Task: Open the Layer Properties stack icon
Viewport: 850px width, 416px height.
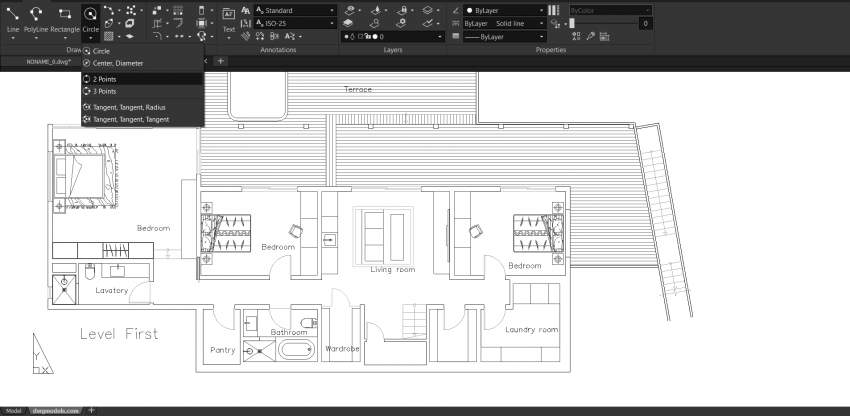Action: pos(348,23)
